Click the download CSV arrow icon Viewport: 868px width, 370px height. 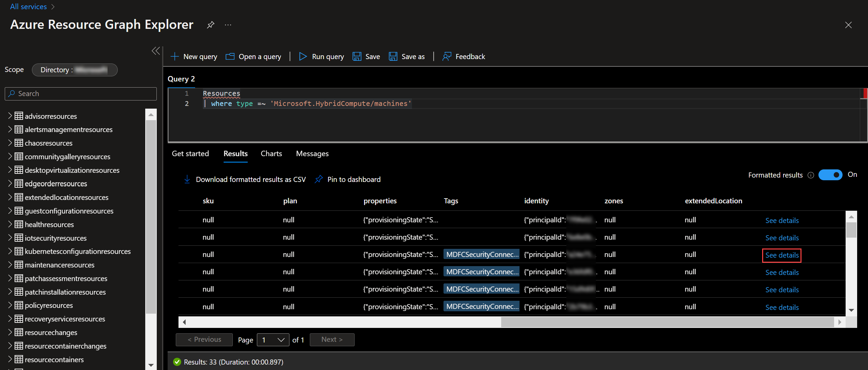(x=187, y=179)
